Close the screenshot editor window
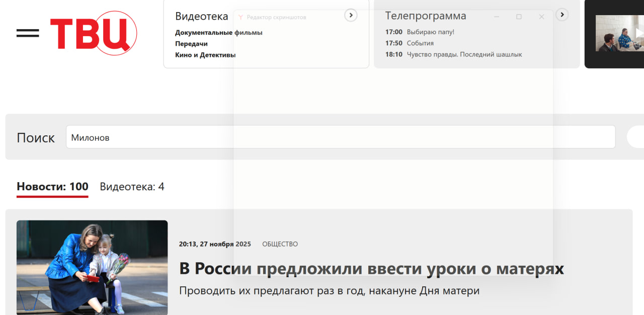 coord(541,17)
